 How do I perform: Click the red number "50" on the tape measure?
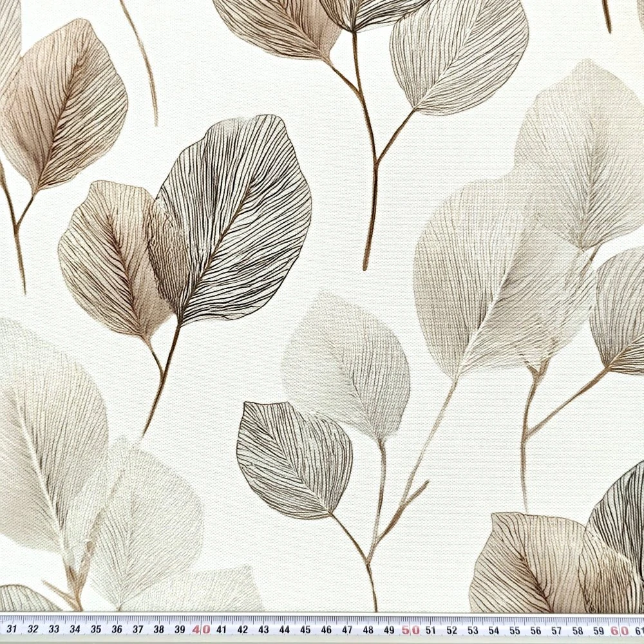coord(410,630)
